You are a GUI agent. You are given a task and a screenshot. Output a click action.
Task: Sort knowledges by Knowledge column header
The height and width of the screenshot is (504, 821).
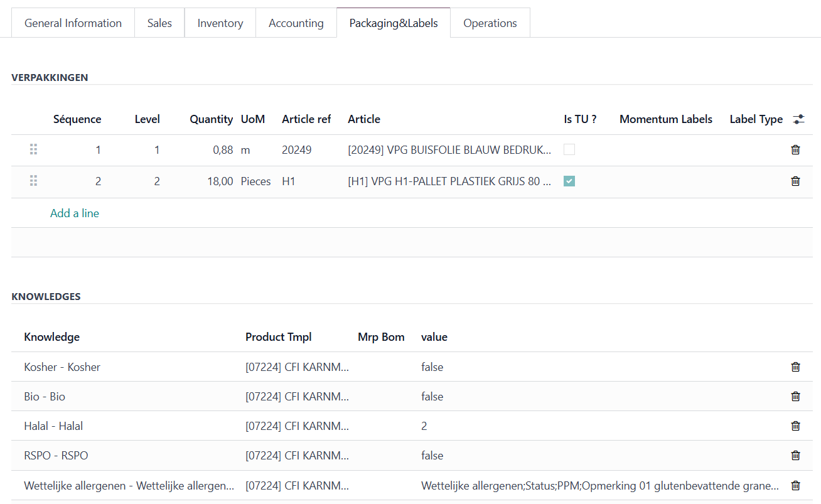pos(52,337)
